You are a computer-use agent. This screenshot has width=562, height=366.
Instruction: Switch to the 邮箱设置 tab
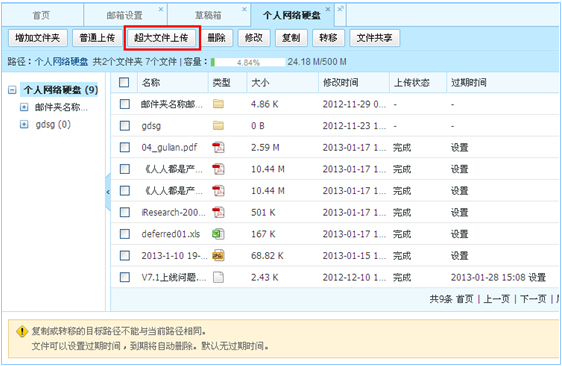point(125,15)
